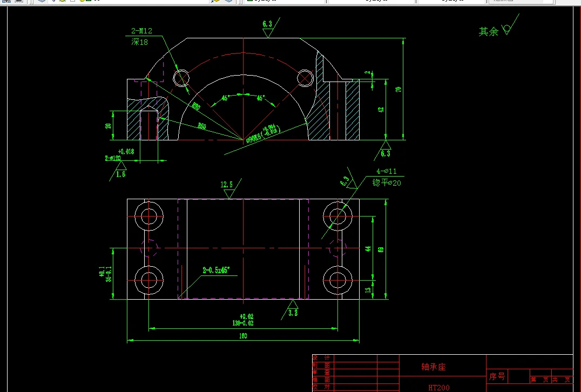Select the 设计 row label in title block
Image resolution: width=581 pixels, height=392 pixels.
tap(322, 358)
